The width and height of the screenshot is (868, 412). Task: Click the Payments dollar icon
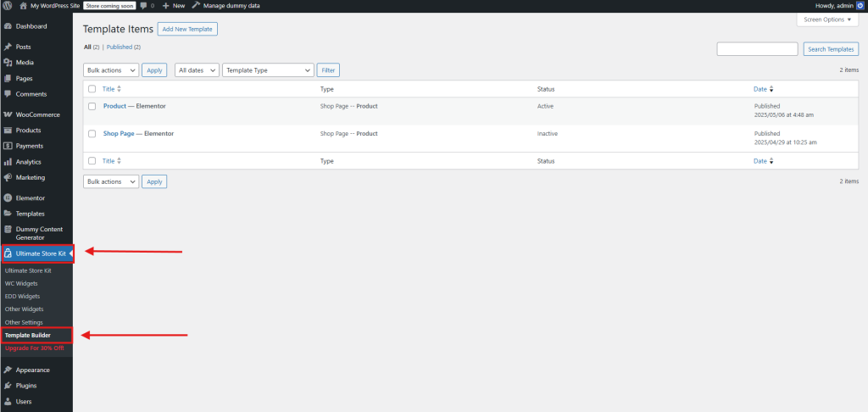[x=8, y=146]
